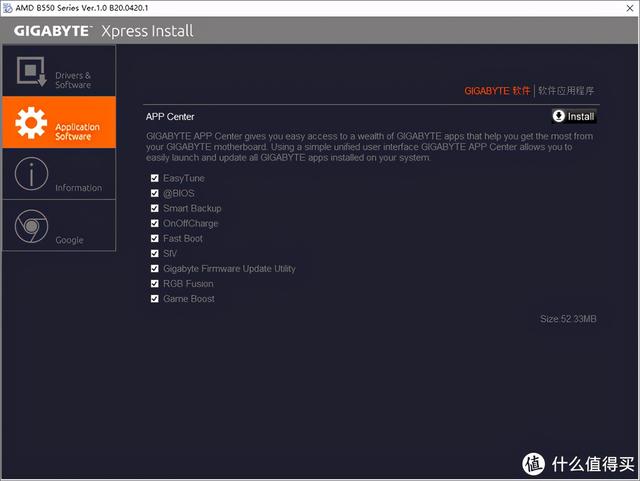Click the OnOffCharge label
Viewport: 640px width, 481px height.
(191, 223)
